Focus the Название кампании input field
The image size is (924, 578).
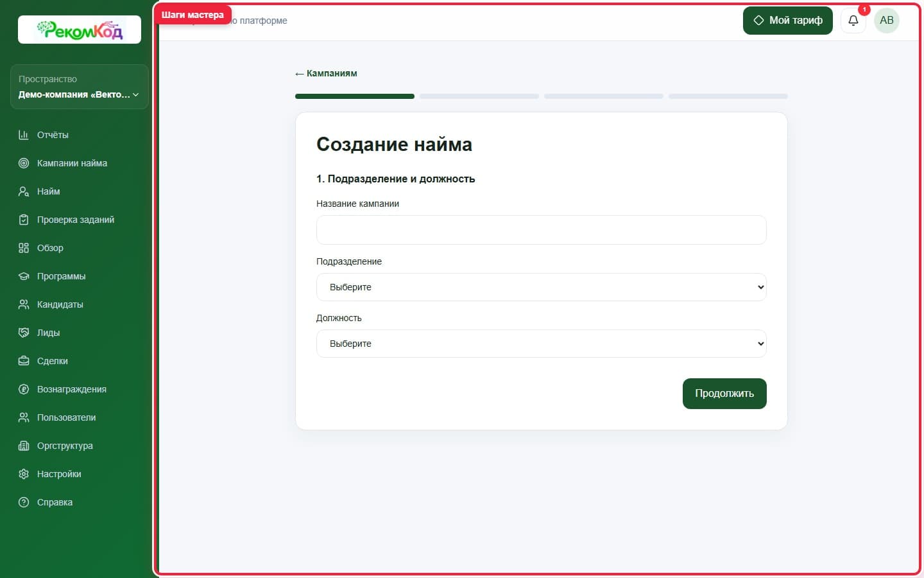(x=541, y=230)
